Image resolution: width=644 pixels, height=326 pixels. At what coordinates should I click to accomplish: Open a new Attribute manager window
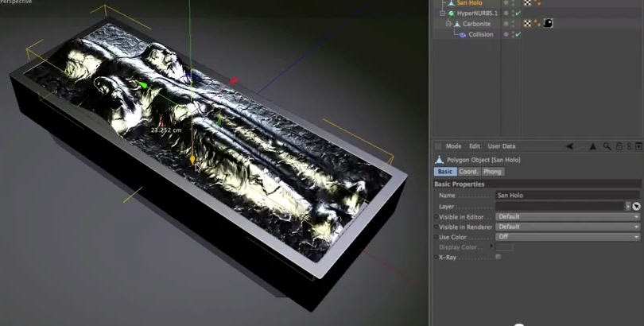638,146
